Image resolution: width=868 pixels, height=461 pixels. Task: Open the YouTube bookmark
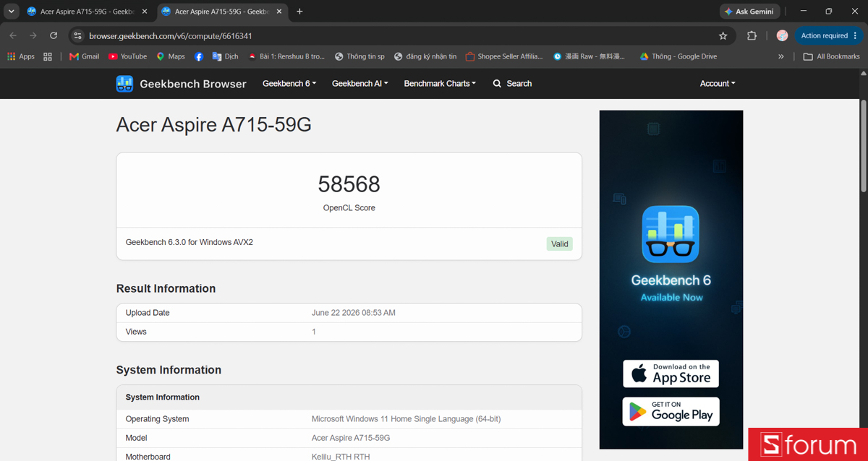click(x=127, y=56)
